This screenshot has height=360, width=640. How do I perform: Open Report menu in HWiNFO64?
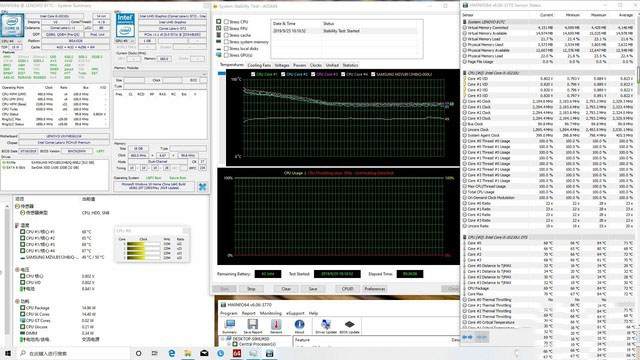pos(249,313)
